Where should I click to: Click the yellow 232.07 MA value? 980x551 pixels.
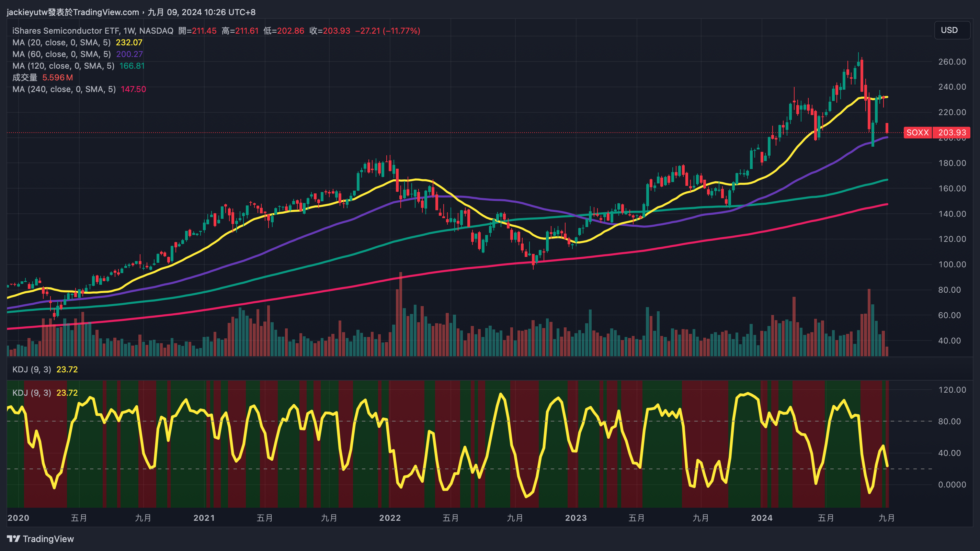pos(129,43)
